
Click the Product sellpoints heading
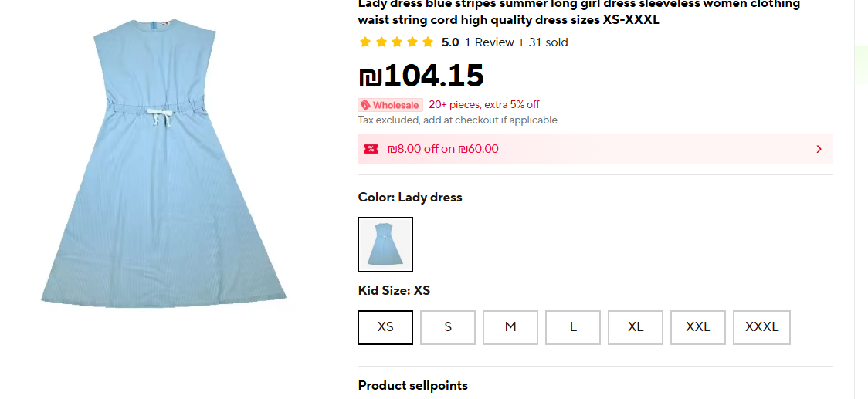point(412,385)
